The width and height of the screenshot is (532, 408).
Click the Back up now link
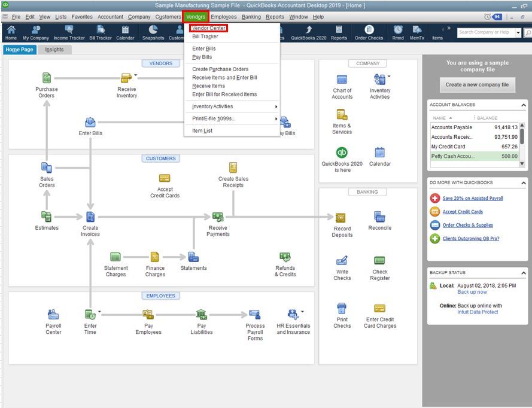pyautogui.click(x=472, y=292)
